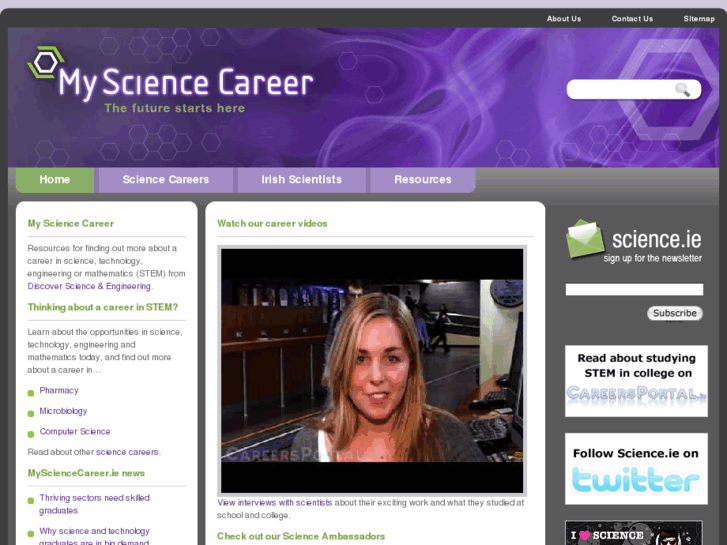Click 'MyScienceCareer.ie news' heading

pyautogui.click(x=86, y=473)
